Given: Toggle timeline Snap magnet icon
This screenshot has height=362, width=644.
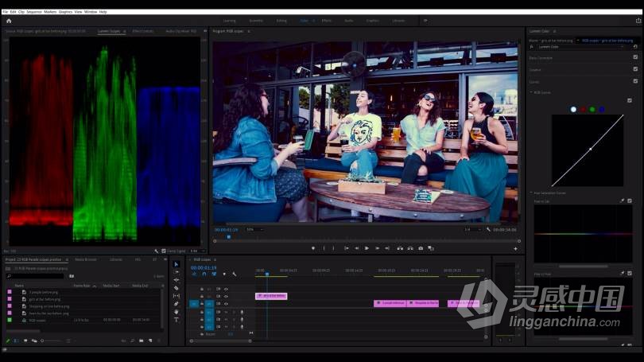Looking at the screenshot, I should [x=204, y=274].
